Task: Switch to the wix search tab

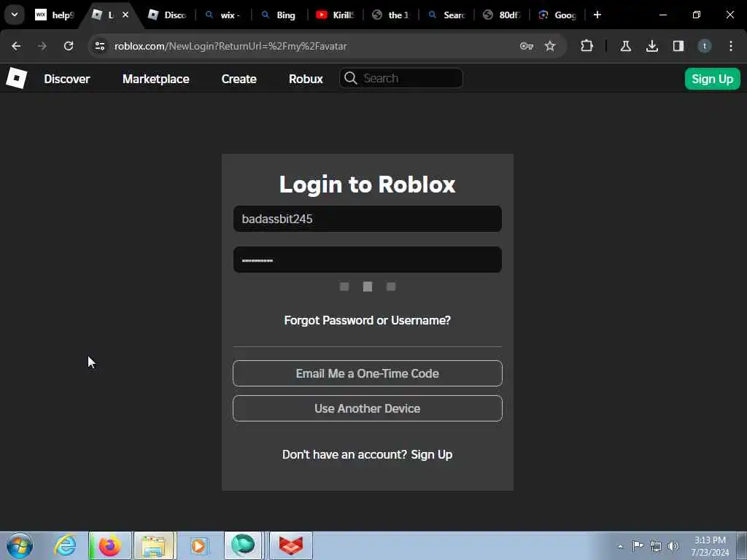Action: (223, 15)
